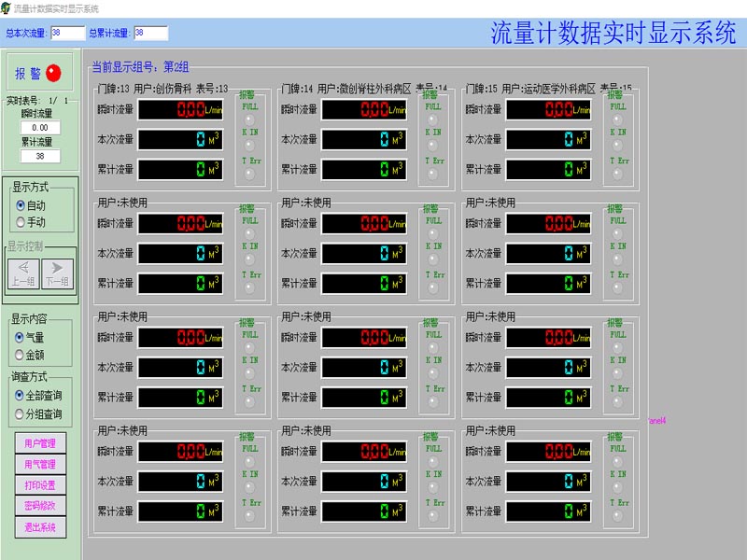
Task: Click the 密码修改 change password button
Action: [x=40, y=506]
